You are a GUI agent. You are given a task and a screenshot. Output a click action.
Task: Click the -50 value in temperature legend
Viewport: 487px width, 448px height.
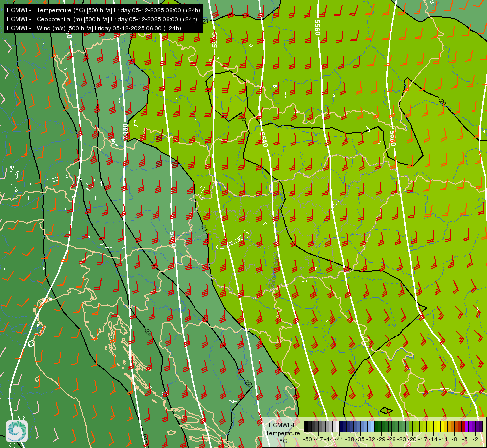tap(308, 439)
